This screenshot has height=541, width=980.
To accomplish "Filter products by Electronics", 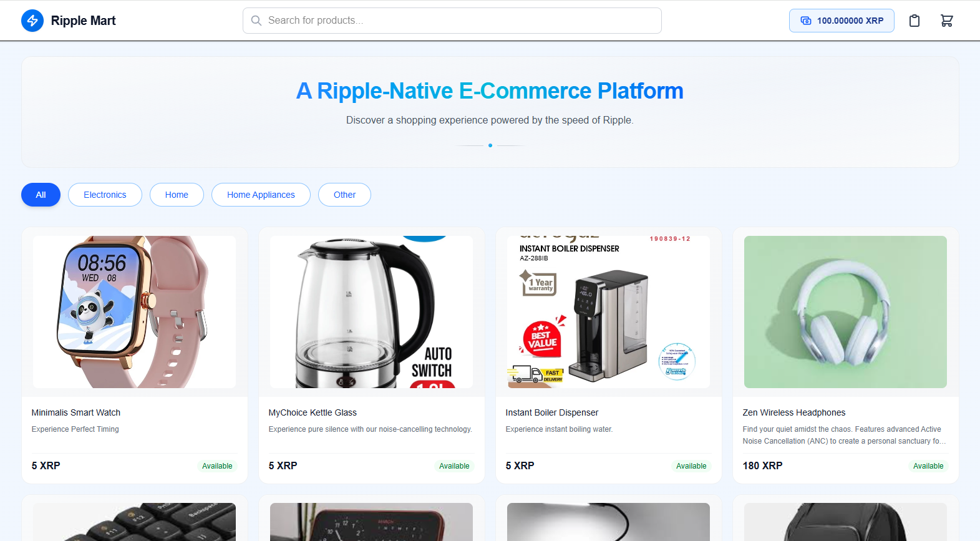I will (x=105, y=195).
